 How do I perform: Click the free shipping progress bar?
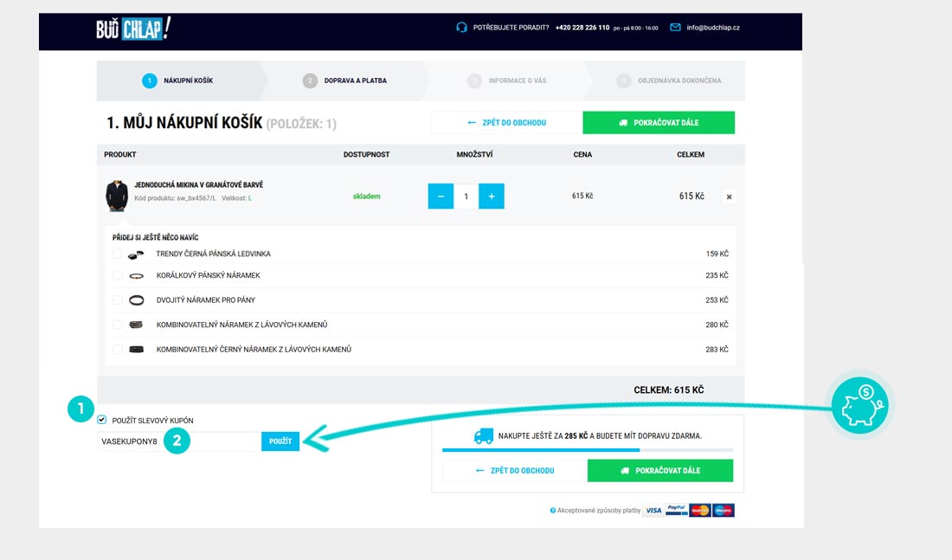click(587, 450)
